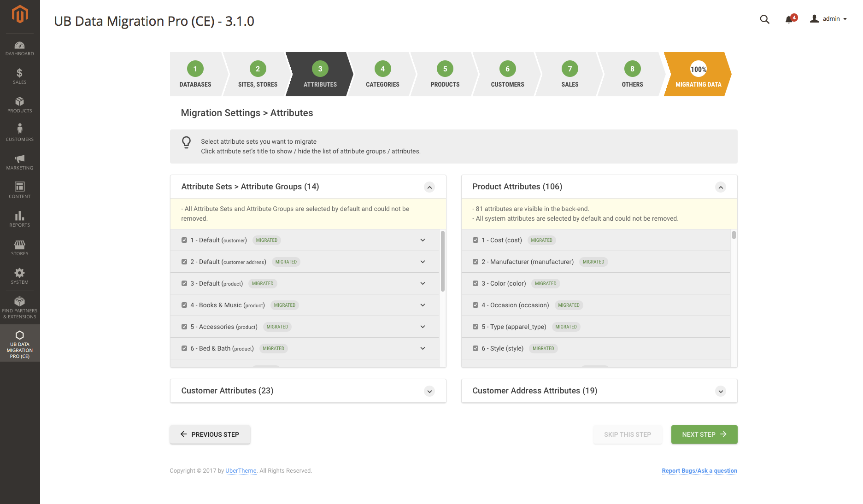Screen dimensions: 863x504
Task: Collapse the Attribute Sets panel chevron
Action: 429,187
